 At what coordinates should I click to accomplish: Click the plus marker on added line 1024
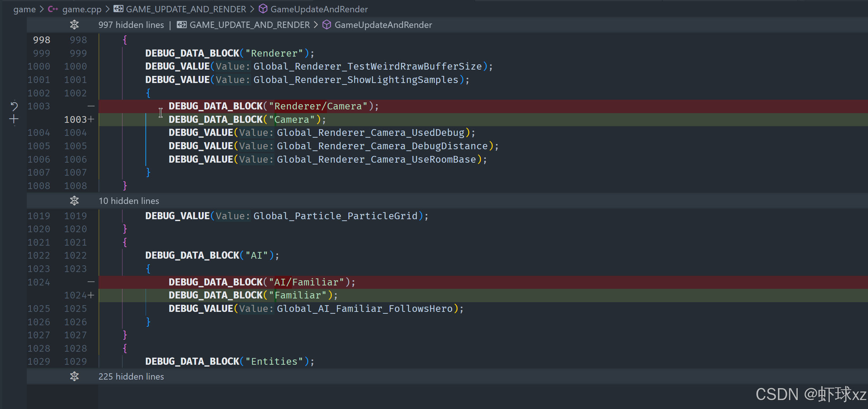(91, 295)
